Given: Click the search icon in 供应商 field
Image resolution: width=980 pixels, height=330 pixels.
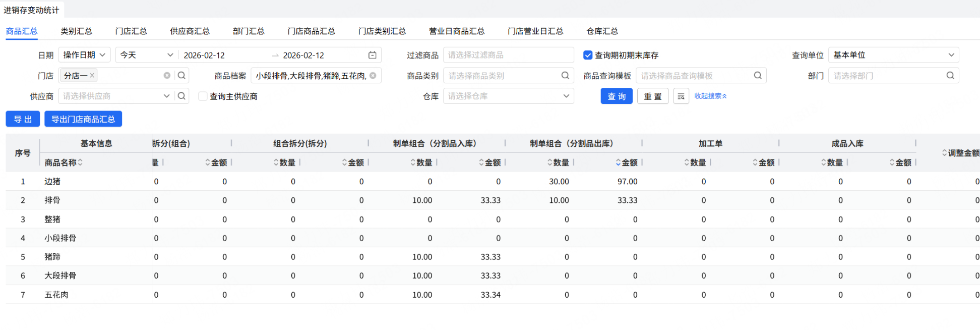Looking at the screenshot, I should [x=182, y=96].
